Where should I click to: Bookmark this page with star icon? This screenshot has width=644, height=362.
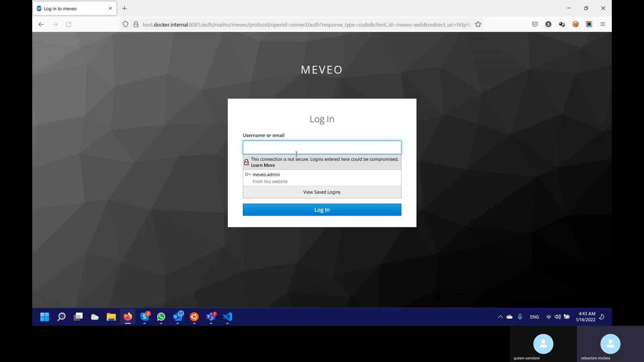tap(478, 24)
